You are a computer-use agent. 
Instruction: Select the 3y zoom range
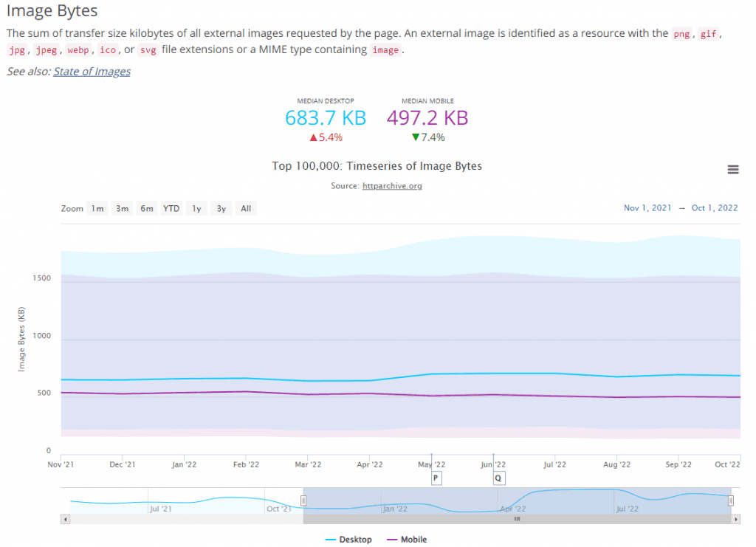tap(221, 209)
